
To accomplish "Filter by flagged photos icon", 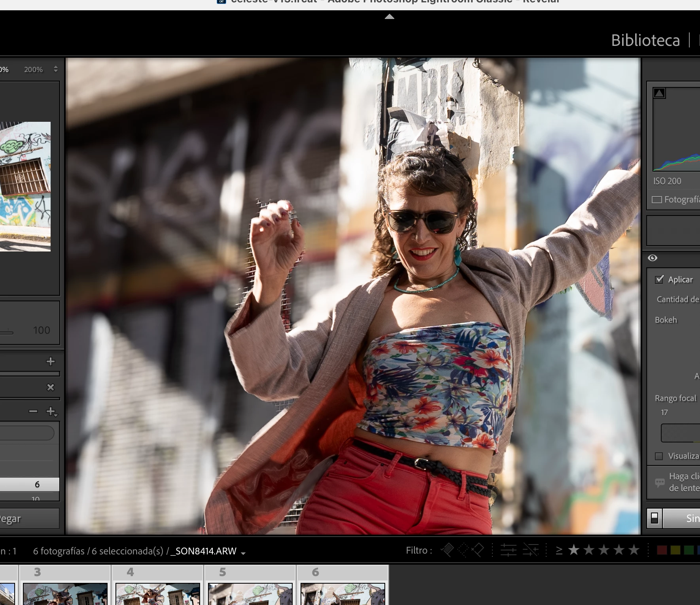I will pyautogui.click(x=447, y=550).
